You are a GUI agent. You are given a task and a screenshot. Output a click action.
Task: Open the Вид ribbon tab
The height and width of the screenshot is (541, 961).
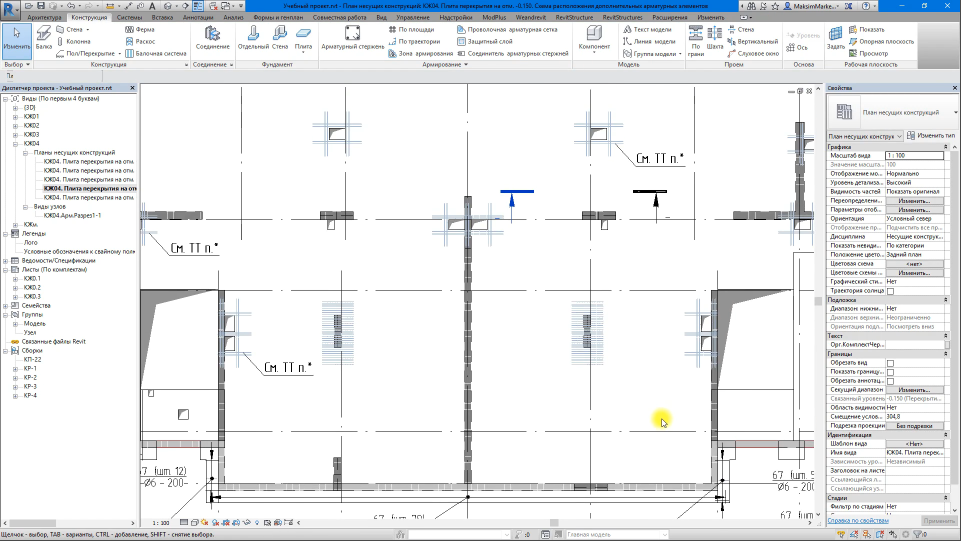coord(381,18)
